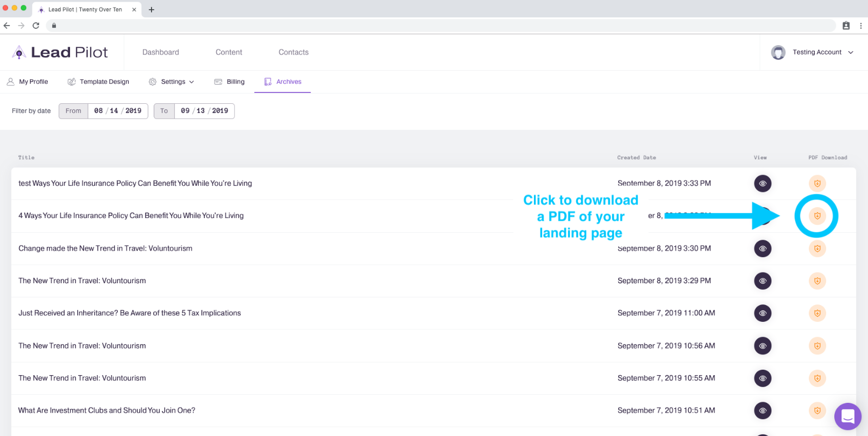Select the Archives tab
Screen dimensions: 868x436
tap(282, 82)
